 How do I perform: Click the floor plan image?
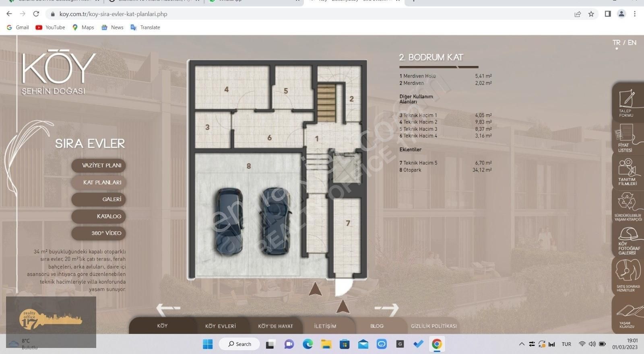[277, 170]
